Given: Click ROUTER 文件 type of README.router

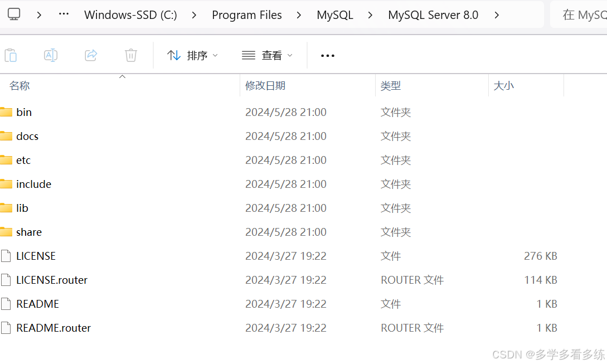Looking at the screenshot, I should point(412,328).
